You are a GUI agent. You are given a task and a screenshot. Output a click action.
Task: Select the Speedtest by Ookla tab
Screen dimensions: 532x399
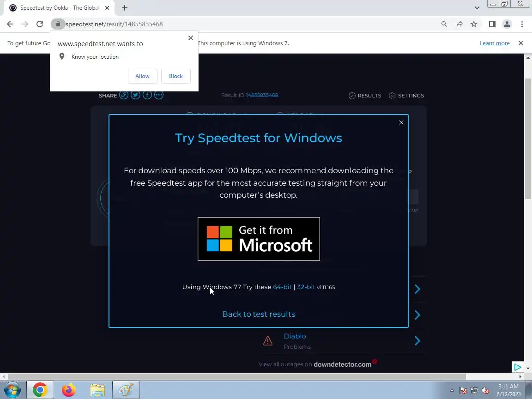tap(59, 8)
